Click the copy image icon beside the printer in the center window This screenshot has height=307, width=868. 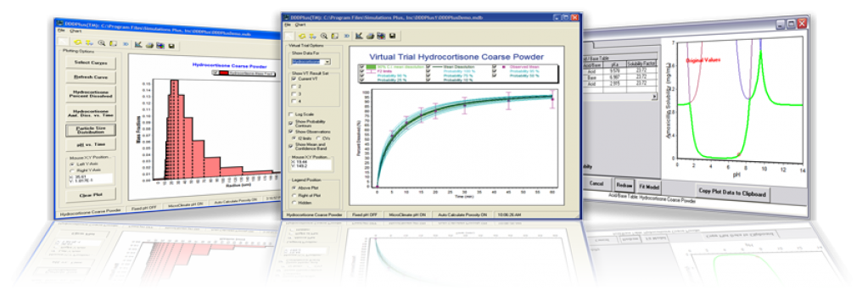tap(381, 36)
